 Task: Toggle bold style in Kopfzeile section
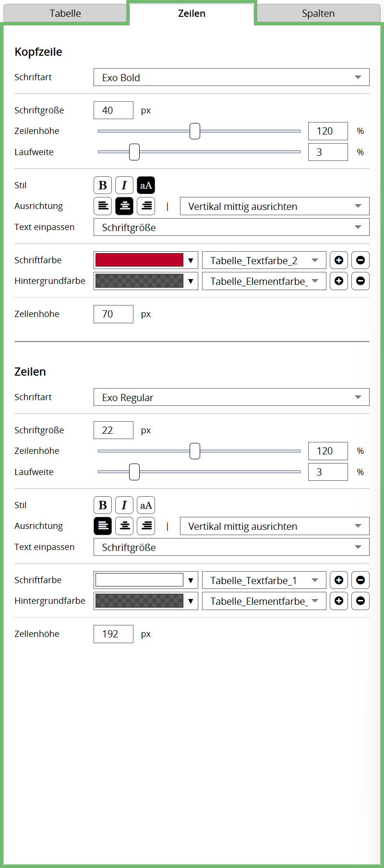103,185
